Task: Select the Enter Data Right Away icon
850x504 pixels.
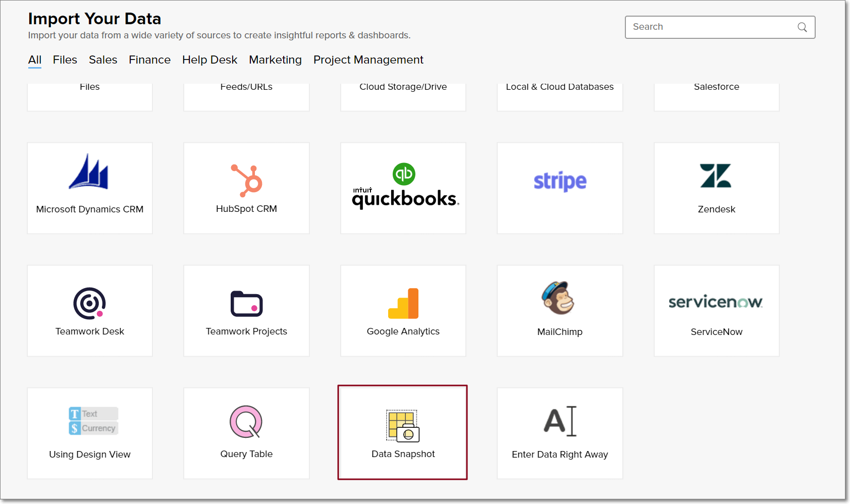Action: coord(560,421)
